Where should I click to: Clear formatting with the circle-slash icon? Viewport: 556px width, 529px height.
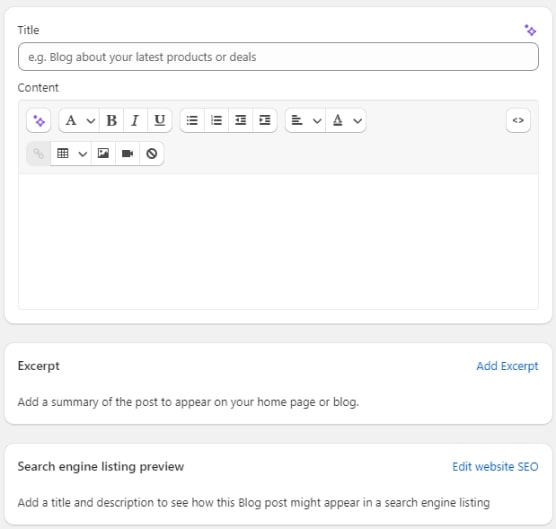click(x=151, y=154)
